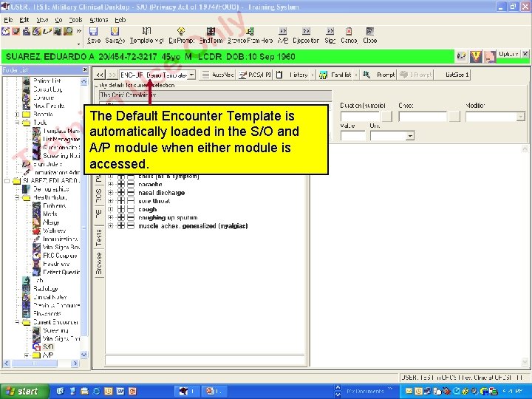
Task: Open the encounter template dropdown
Action: [191, 75]
